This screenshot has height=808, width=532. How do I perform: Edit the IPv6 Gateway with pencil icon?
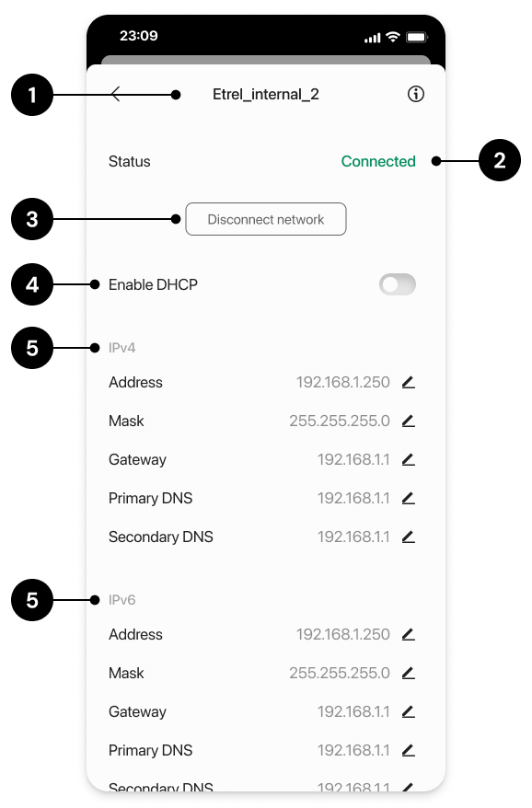[409, 711]
